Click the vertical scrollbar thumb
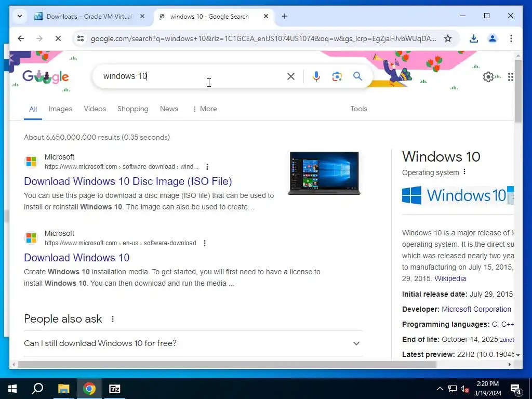Image resolution: width=532 pixels, height=399 pixels. 518,91
